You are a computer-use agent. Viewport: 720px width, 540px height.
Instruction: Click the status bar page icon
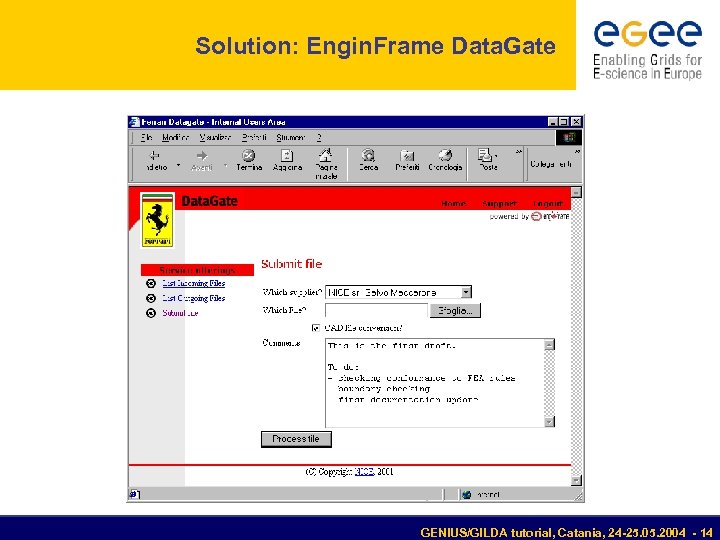[134, 494]
